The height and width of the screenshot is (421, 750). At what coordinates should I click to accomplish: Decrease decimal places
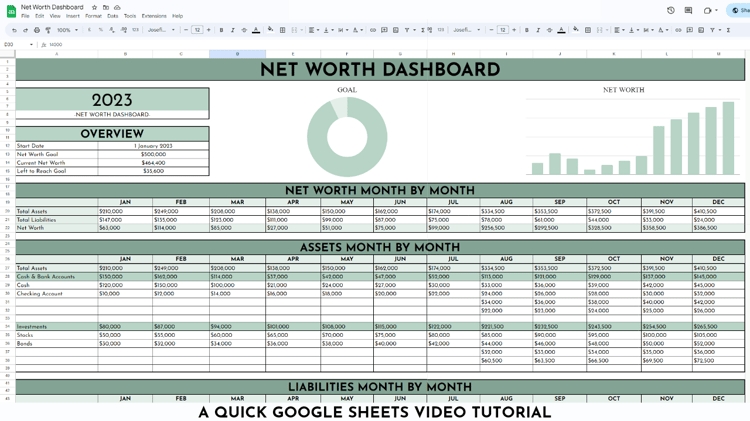point(112,30)
